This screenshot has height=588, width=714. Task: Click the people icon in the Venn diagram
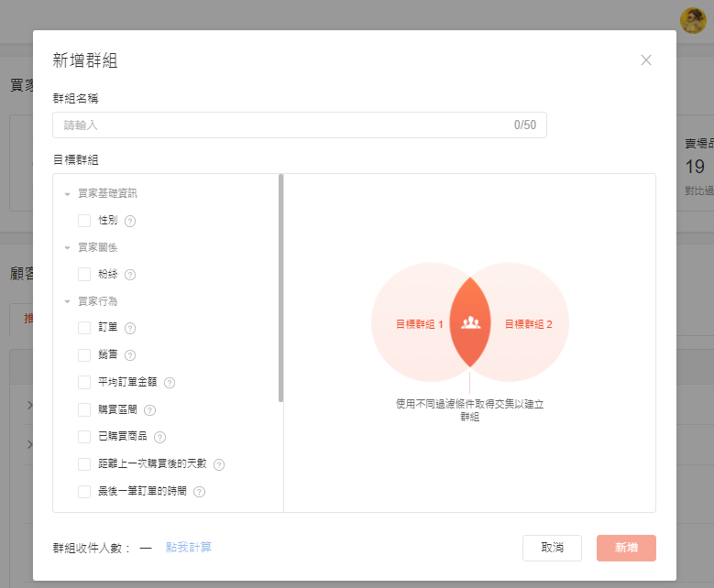[x=470, y=322]
